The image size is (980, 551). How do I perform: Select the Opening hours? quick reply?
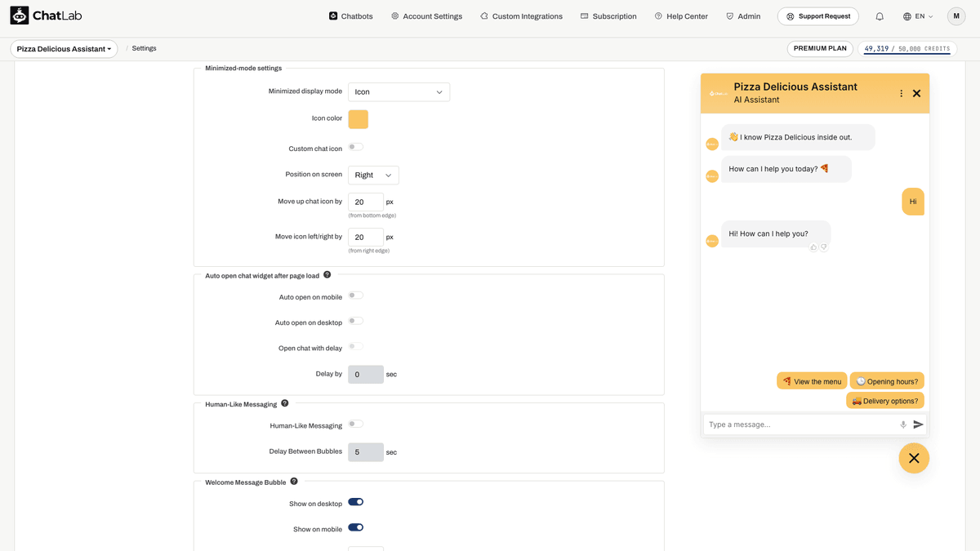[887, 381]
